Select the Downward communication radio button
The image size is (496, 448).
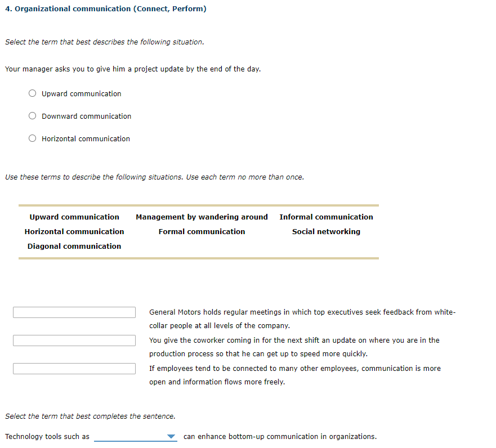point(32,115)
